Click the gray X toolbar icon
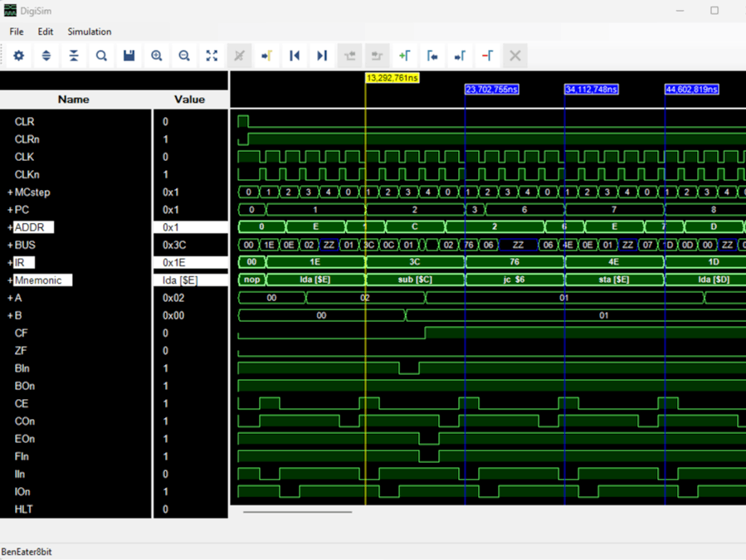The width and height of the screenshot is (746, 560). point(515,56)
